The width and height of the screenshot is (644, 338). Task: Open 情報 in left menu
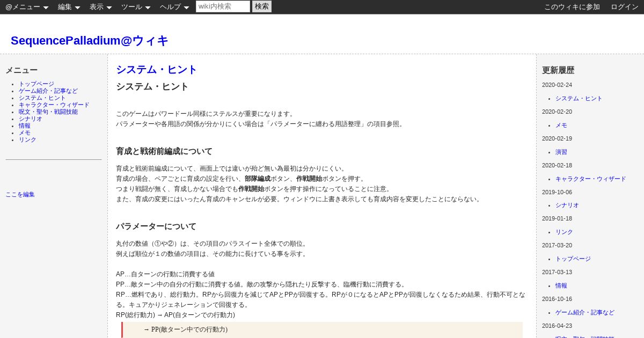point(25,126)
